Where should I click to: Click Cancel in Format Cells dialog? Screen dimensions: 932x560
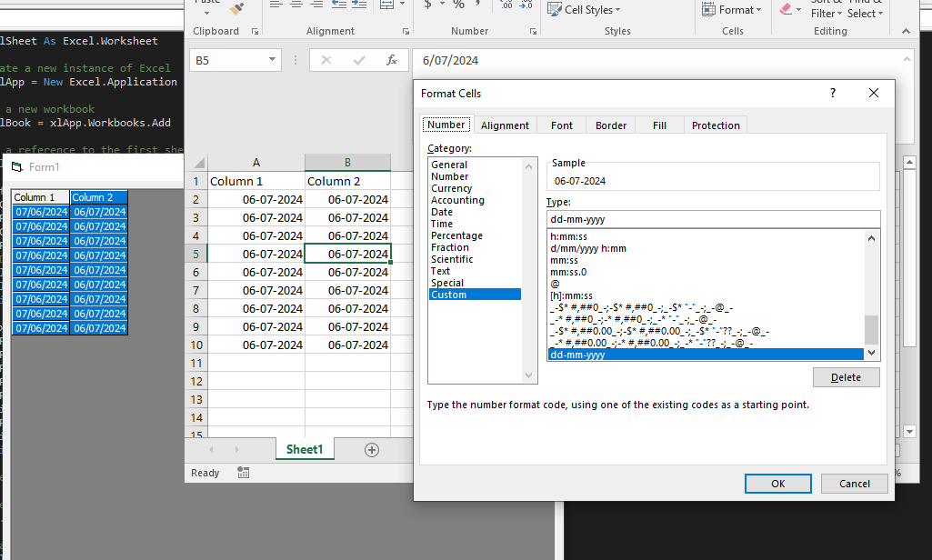pyautogui.click(x=854, y=484)
